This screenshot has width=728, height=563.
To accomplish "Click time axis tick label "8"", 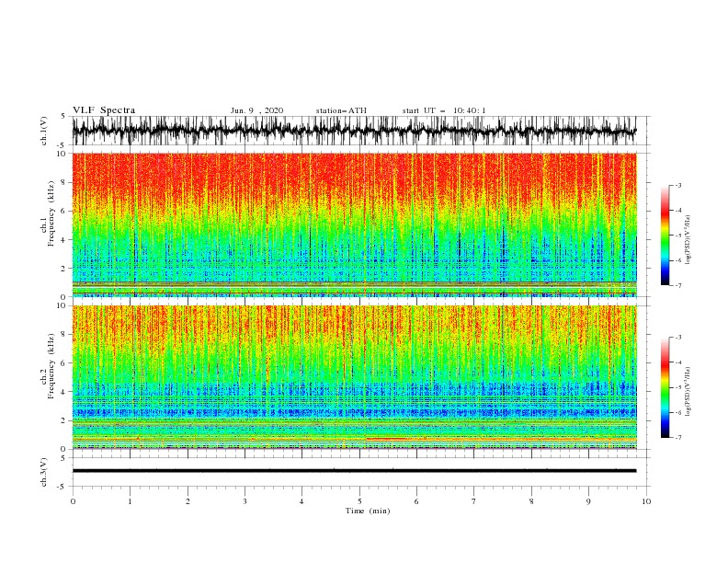I will 531,501.
